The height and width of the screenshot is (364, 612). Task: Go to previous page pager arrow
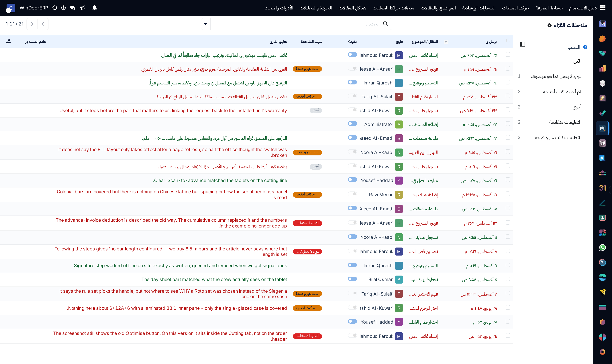coord(43,24)
